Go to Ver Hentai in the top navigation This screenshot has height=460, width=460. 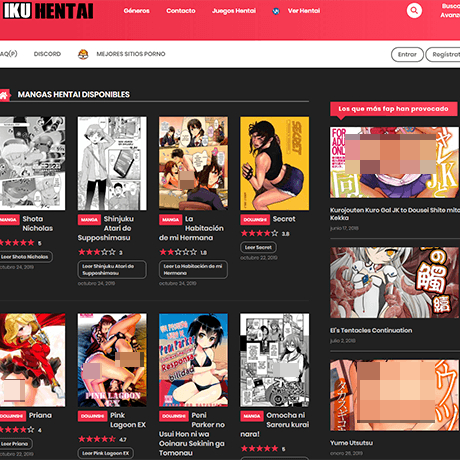tap(304, 11)
